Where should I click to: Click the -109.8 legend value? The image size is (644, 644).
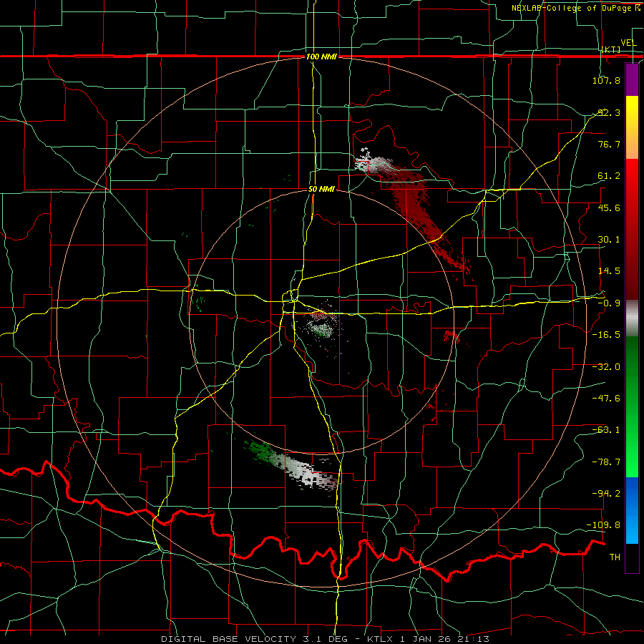(x=604, y=525)
